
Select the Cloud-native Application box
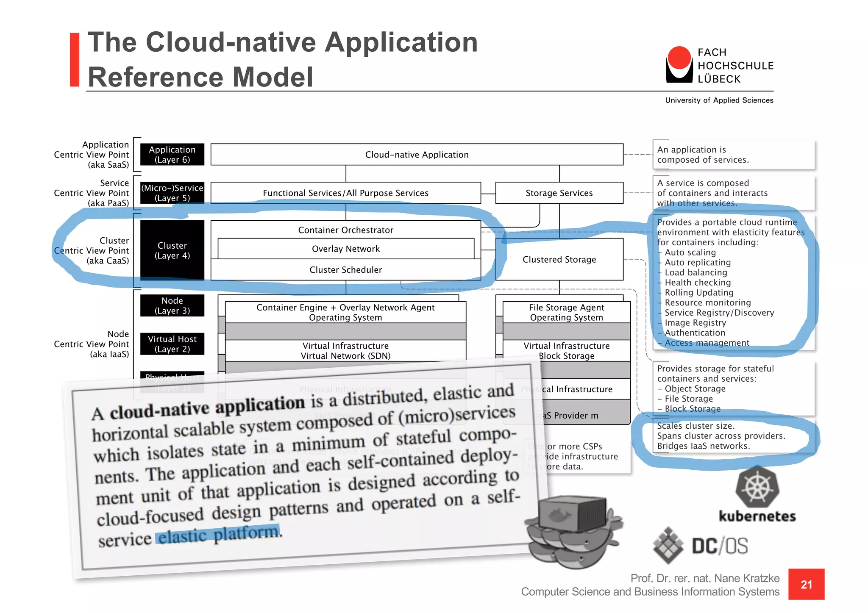tap(417, 155)
